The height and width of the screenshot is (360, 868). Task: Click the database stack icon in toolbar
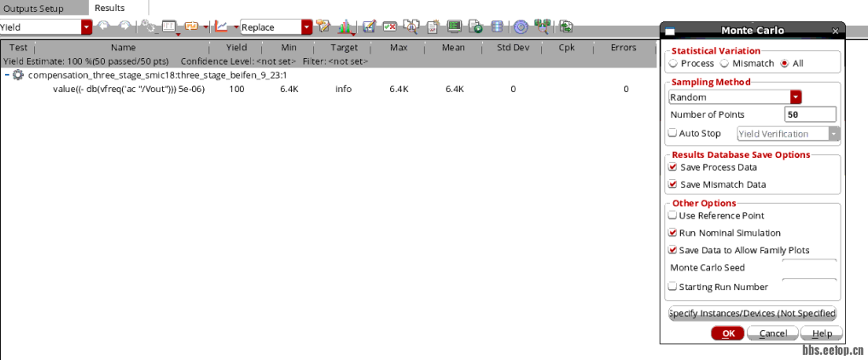point(498,26)
